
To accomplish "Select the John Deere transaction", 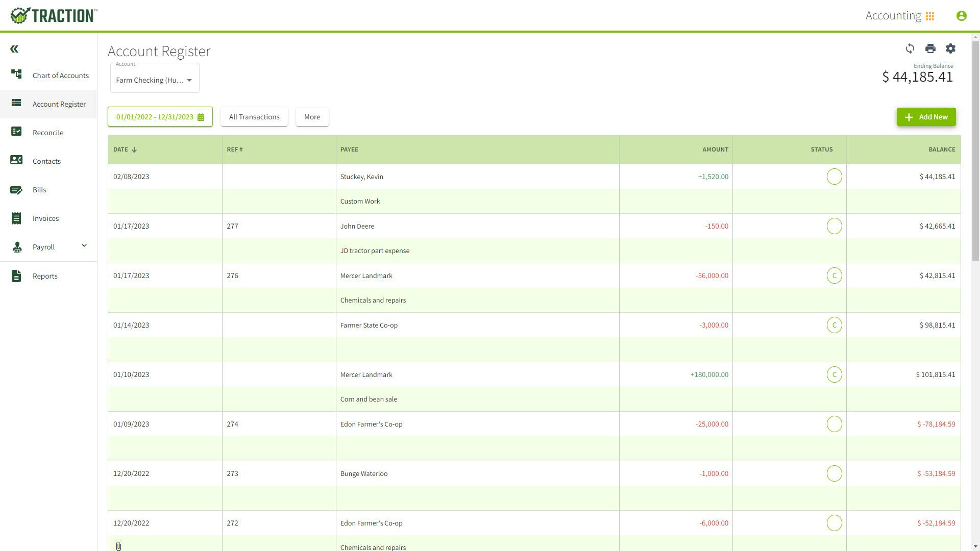I will 357,226.
